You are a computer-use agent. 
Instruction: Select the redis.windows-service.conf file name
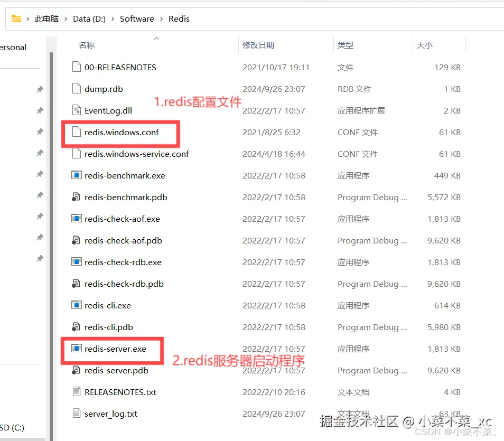(137, 154)
